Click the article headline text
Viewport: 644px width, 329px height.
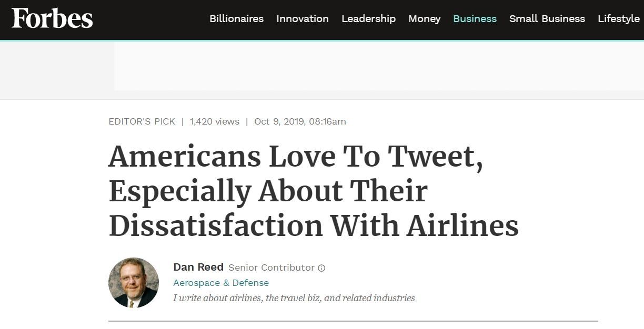click(x=313, y=191)
